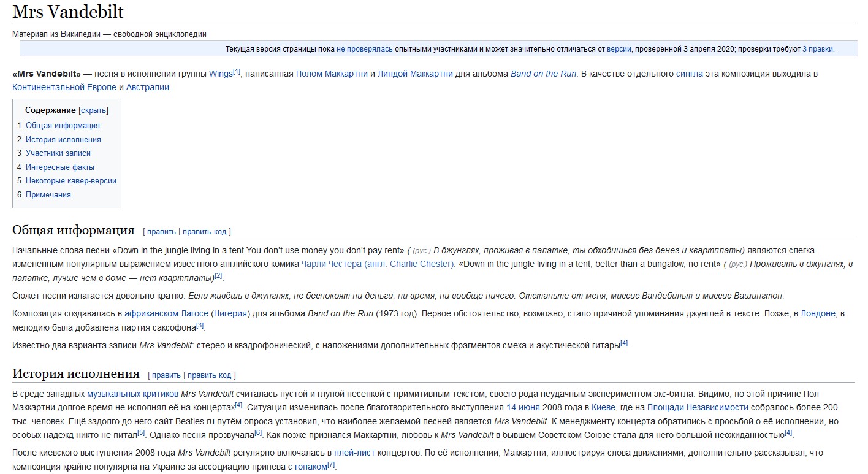Viewport: 868px width, 474px height.
Task: Open the «Площади Независимости» link
Action: (x=698, y=407)
